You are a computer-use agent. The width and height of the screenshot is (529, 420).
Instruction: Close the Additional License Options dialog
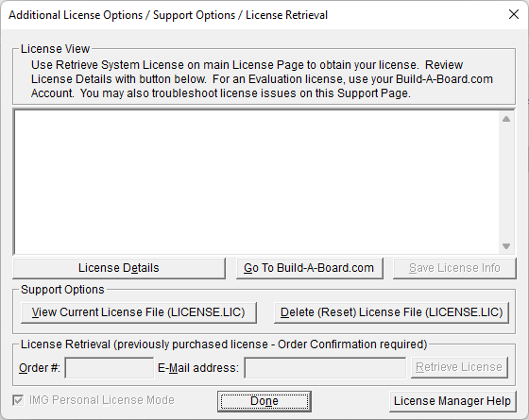(514, 14)
